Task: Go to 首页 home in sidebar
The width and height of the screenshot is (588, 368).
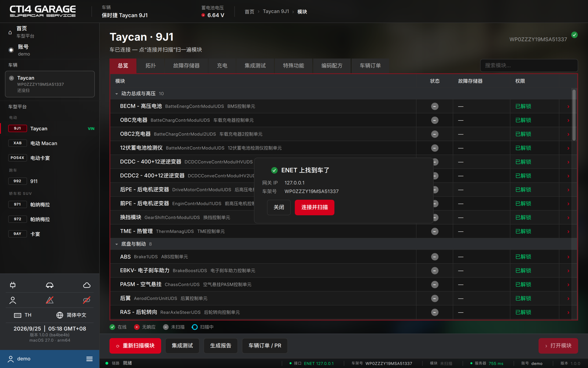Action: (50, 32)
